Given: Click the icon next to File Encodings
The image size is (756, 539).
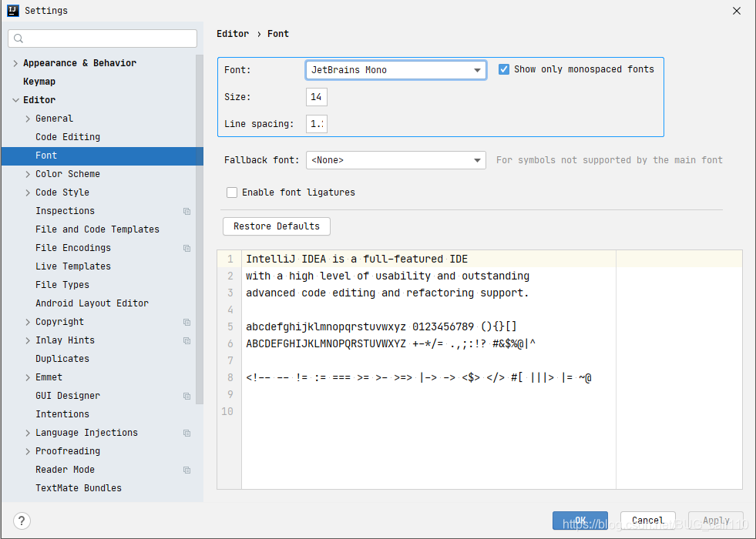Looking at the screenshot, I should pyautogui.click(x=186, y=247).
